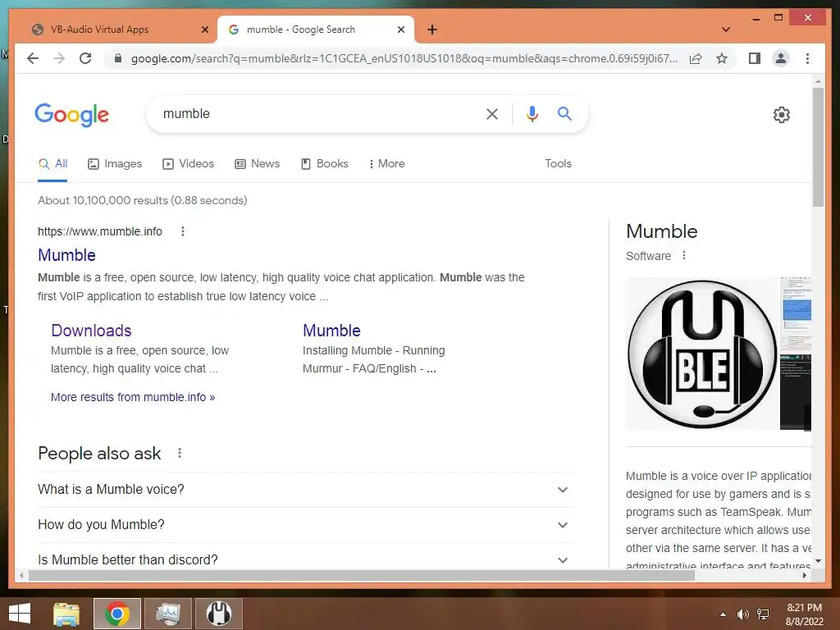Screen dimensions: 840x630
Task: Show hidden tray icons arrow
Action: [723, 614]
